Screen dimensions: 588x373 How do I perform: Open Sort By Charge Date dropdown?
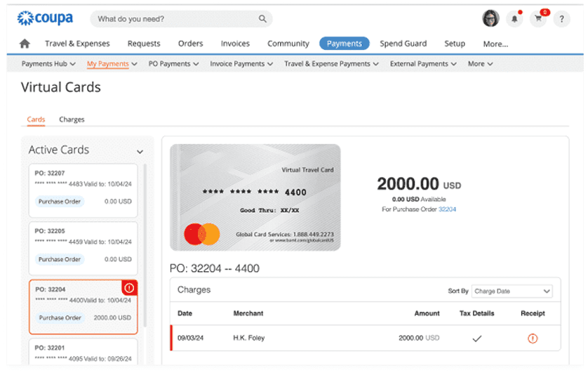(512, 292)
